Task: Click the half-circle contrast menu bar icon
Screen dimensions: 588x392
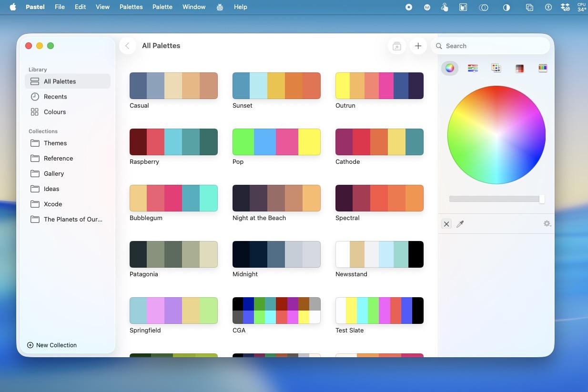Action: pos(506,7)
